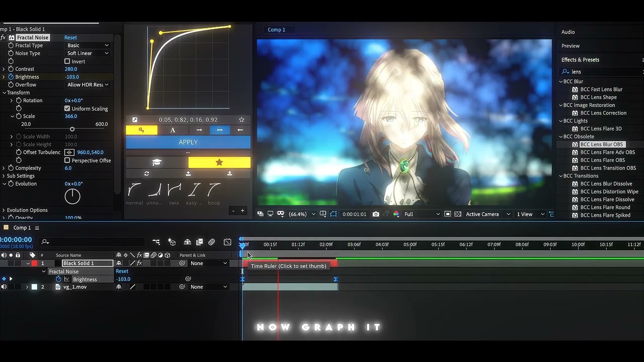Click the Offset Turbulence crosshair point picker
Screen dimensions: 644x362
click(x=69, y=152)
